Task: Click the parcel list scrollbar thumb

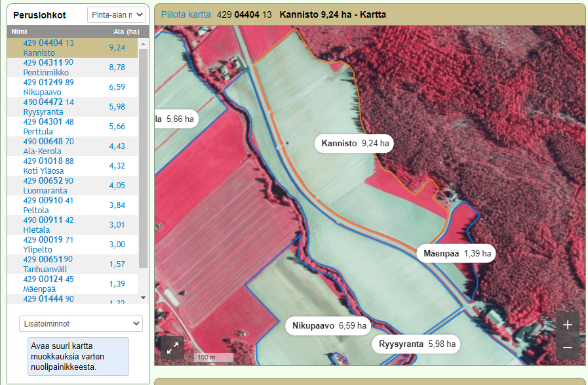Action: 143,157
